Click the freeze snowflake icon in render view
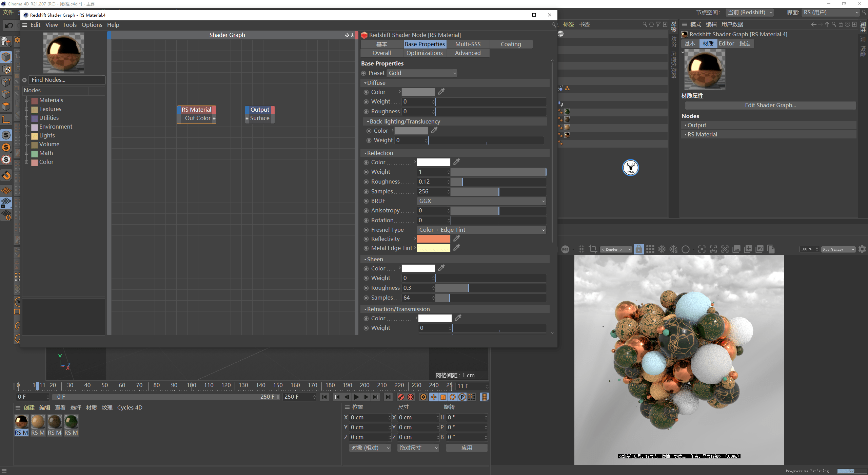 (662, 249)
